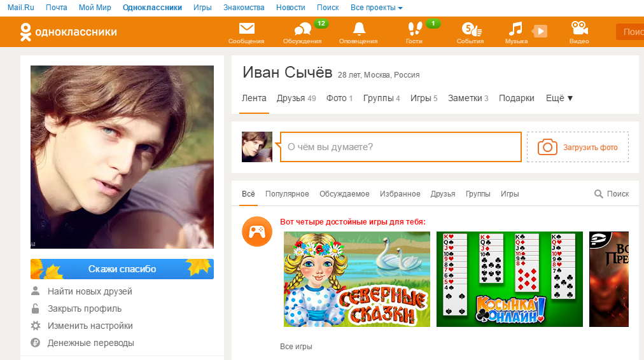Click Вот четыре достойные игры heading

353,222
